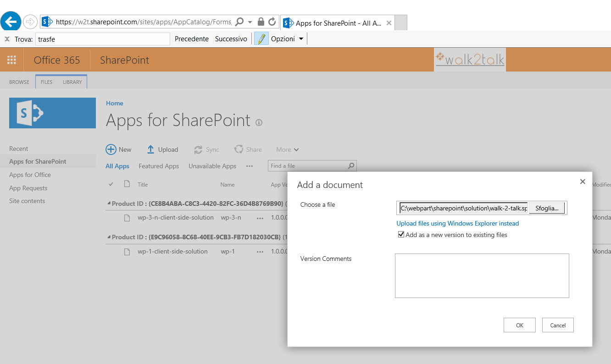Collapse the Product ID E9C96058 group
This screenshot has height=364, width=611.
(x=109, y=237)
